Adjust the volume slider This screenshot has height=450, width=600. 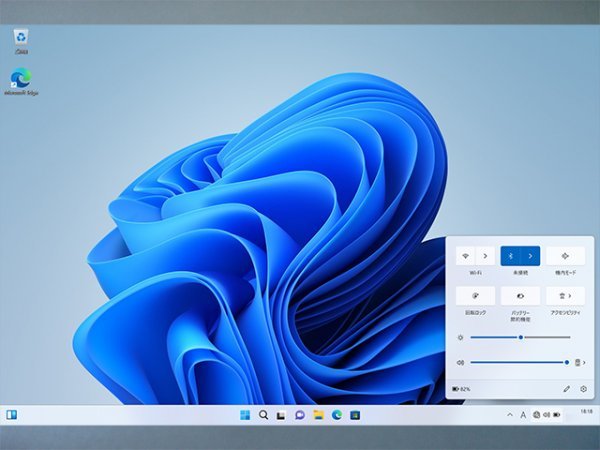pos(520,362)
